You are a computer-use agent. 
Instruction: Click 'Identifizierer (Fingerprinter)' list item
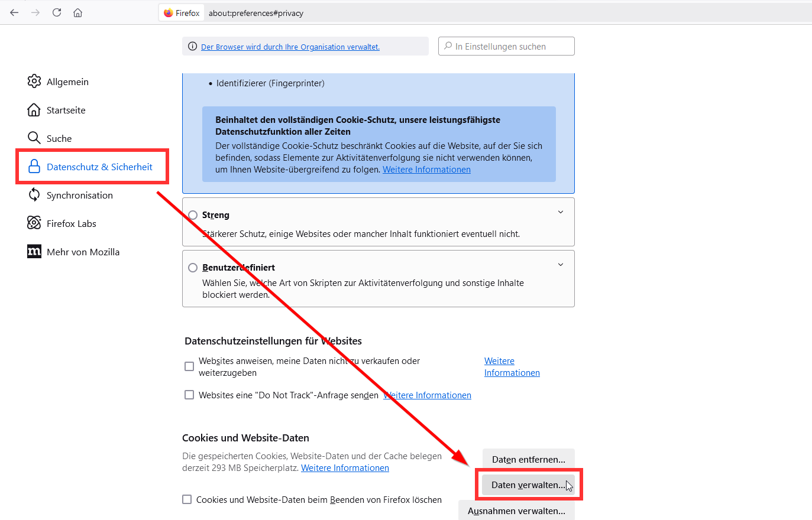click(x=270, y=83)
